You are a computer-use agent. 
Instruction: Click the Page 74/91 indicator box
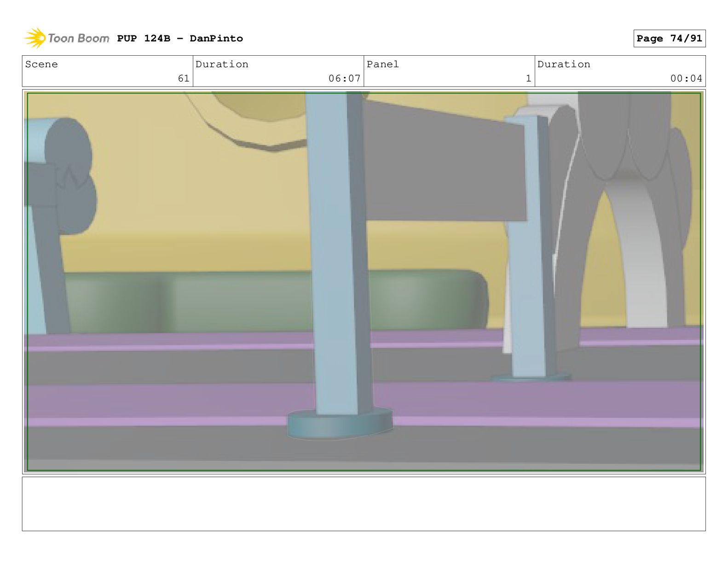pos(669,39)
